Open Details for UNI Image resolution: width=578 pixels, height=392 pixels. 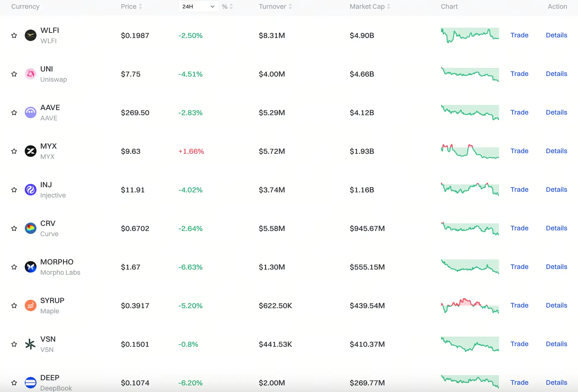click(556, 74)
